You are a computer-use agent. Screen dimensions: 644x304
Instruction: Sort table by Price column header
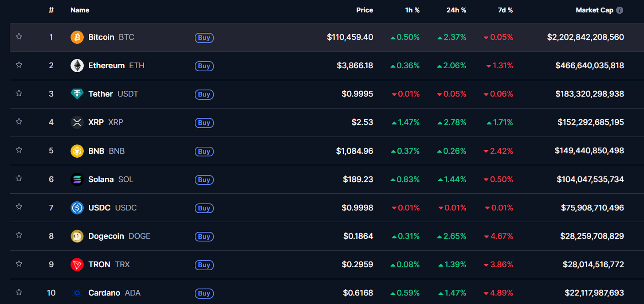click(x=364, y=10)
